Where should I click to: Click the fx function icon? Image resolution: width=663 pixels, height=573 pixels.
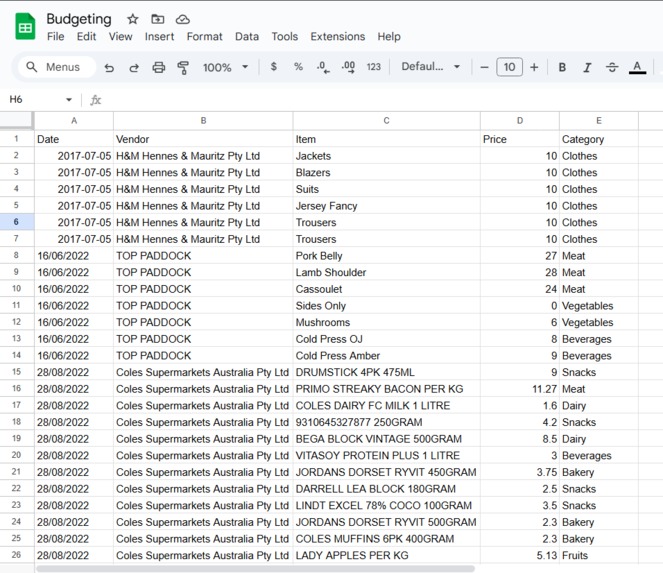(x=96, y=100)
